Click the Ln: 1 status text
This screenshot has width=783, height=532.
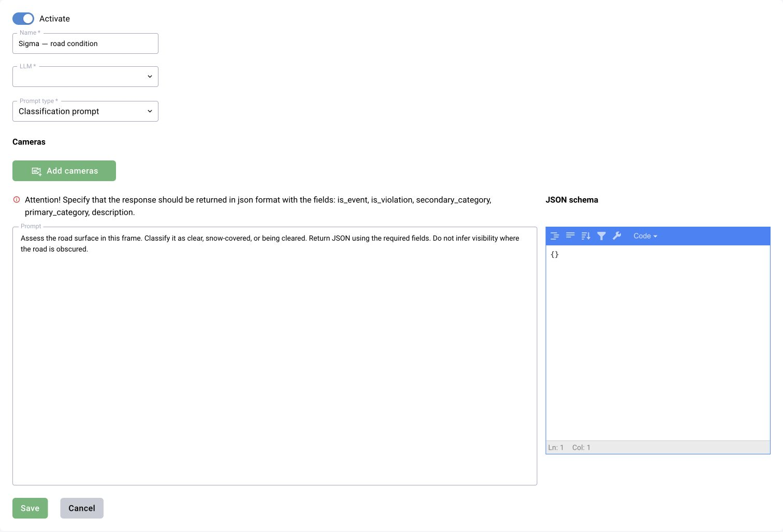click(x=556, y=448)
